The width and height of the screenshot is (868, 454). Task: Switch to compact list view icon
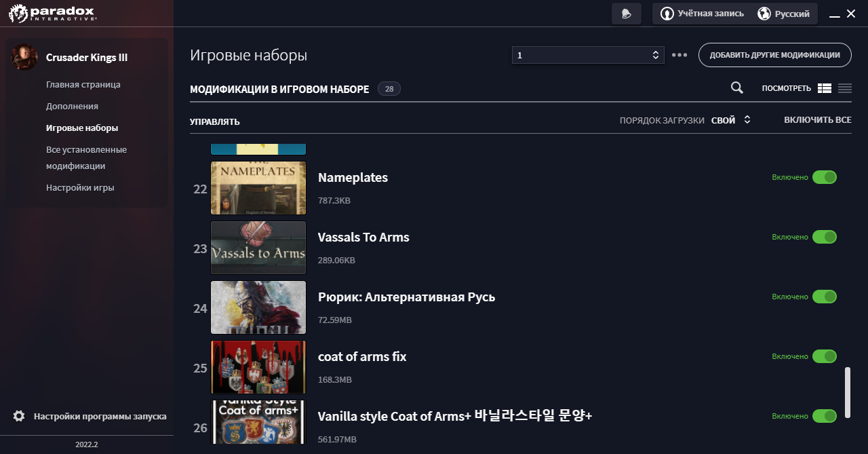click(845, 88)
